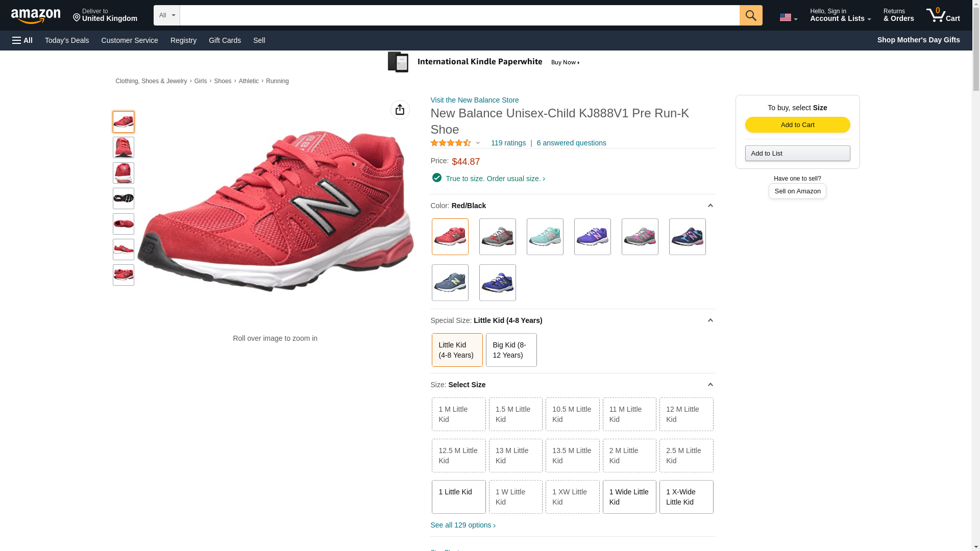
Task: Click the Deliver to United Kingdom location
Action: click(105, 15)
